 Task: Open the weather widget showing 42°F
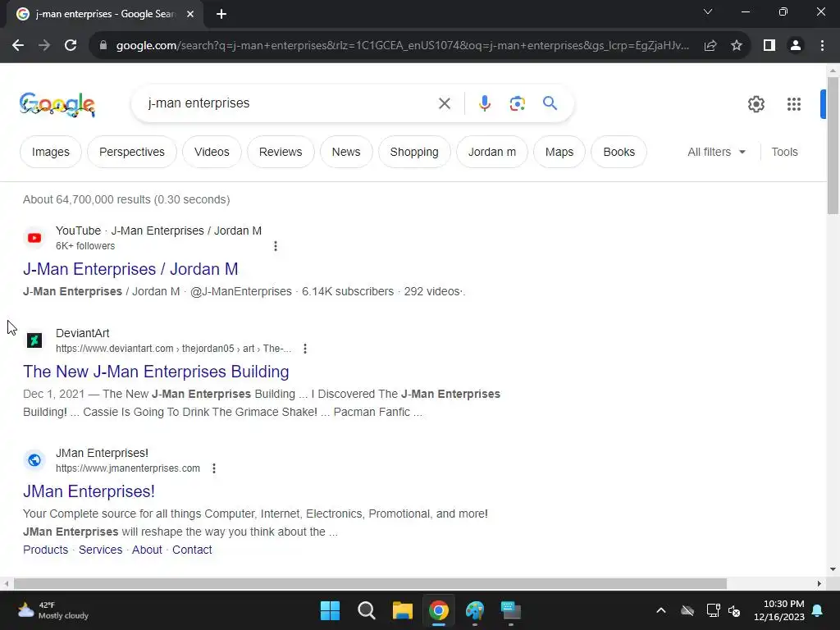tap(53, 610)
